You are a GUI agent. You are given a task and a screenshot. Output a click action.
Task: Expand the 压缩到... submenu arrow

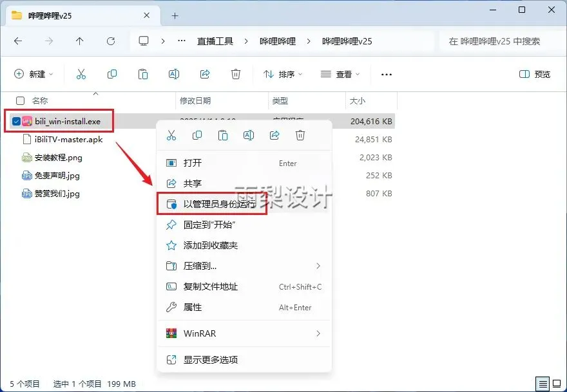318,266
